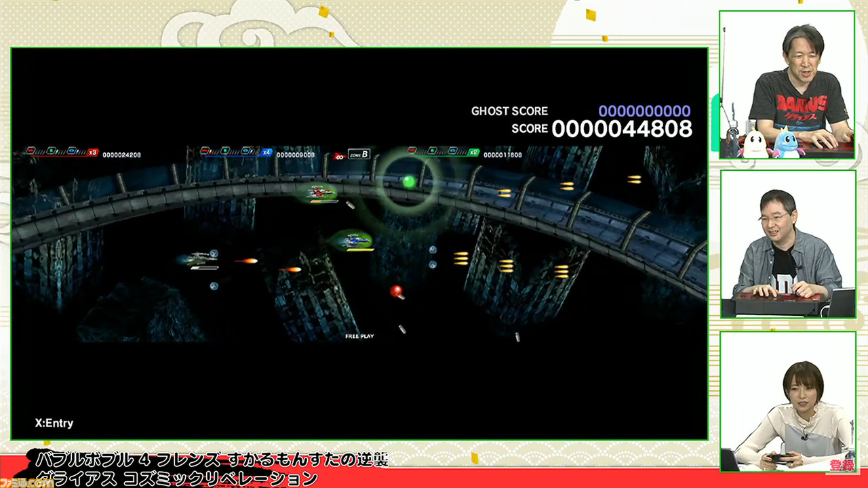Click the バブルボブル 4 フレンズ title line
Screen dimensions: 868x488
point(212,461)
